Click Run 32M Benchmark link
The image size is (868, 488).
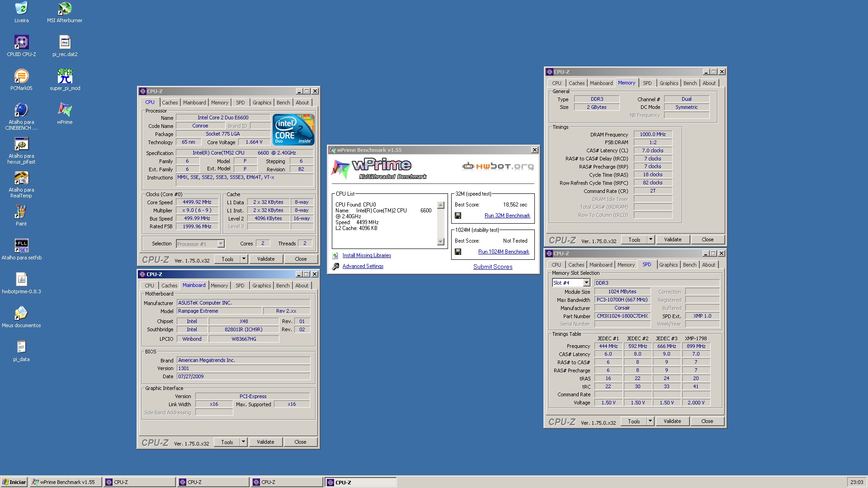[x=507, y=216]
